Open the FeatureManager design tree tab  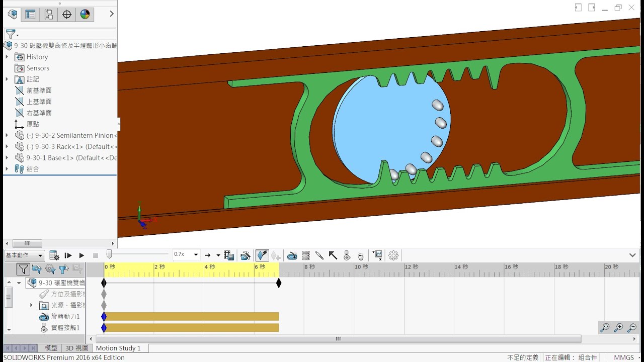13,15
